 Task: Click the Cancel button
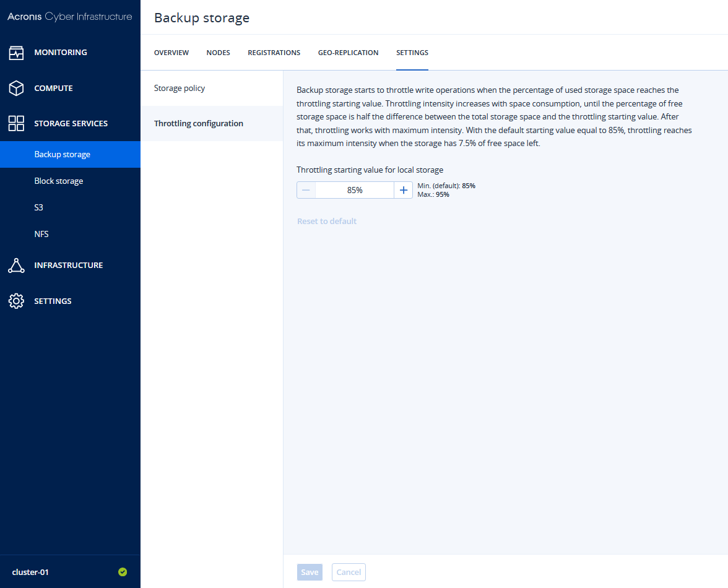[x=349, y=572]
